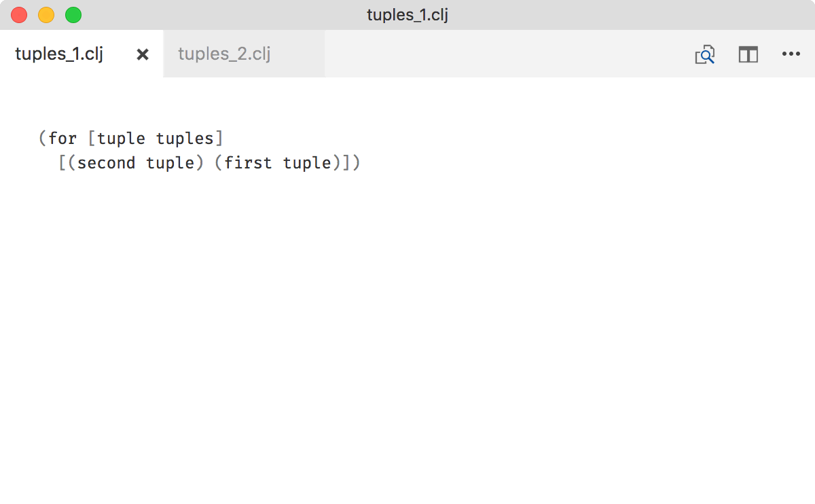Screen dimensions: 815x504
Task: Select the tuples_1.clj tab label
Action: point(59,54)
